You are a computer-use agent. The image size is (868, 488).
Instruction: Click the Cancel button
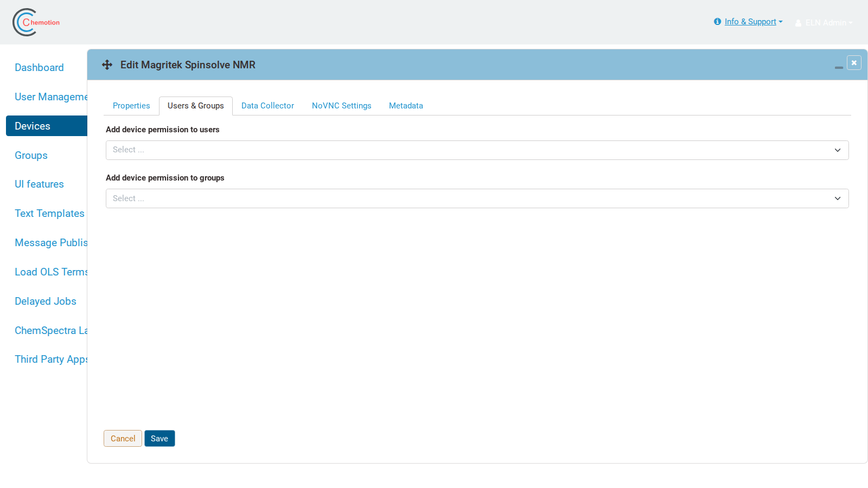[x=123, y=438]
